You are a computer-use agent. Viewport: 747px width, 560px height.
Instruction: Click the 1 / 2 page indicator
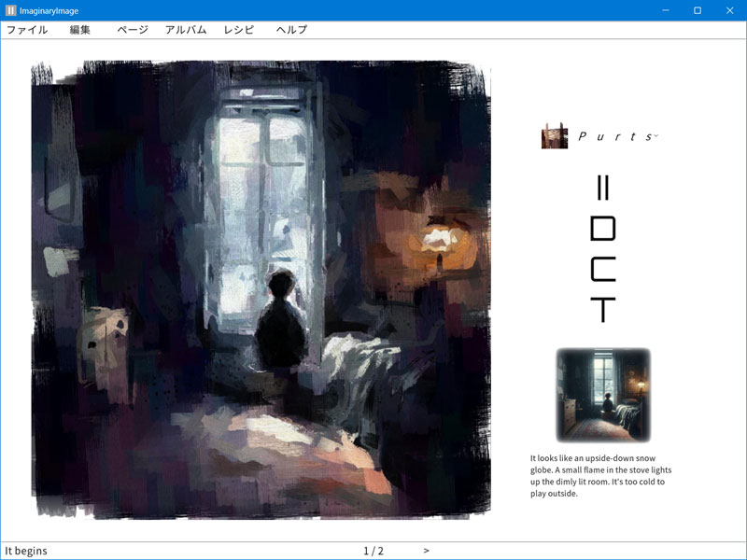coord(373,551)
